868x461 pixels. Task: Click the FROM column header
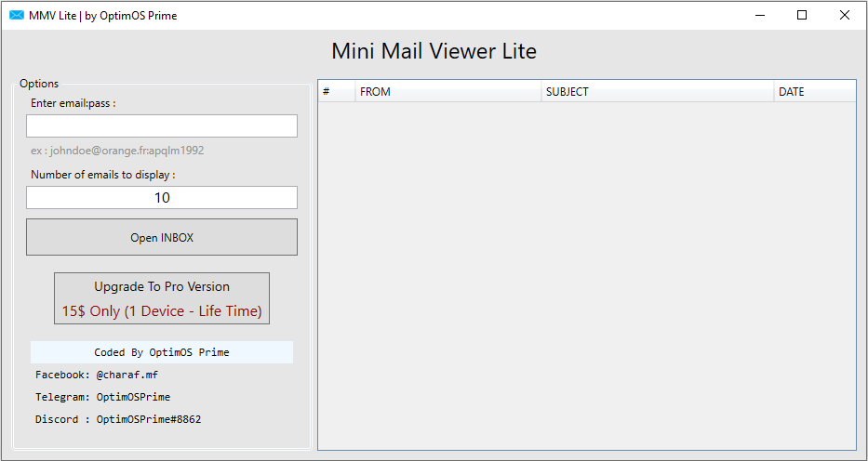click(448, 91)
